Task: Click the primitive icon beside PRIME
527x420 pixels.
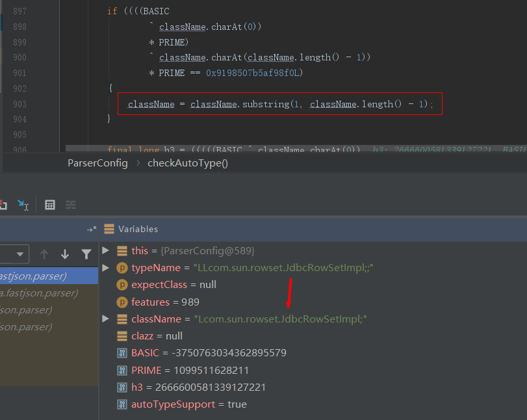Action: click(x=122, y=371)
